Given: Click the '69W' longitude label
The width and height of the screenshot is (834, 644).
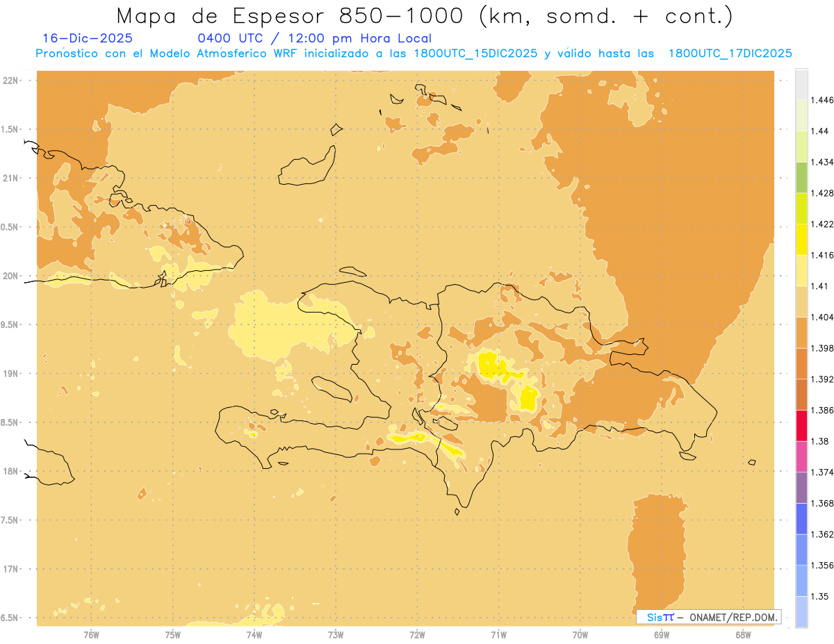Looking at the screenshot, I should click(x=662, y=634).
